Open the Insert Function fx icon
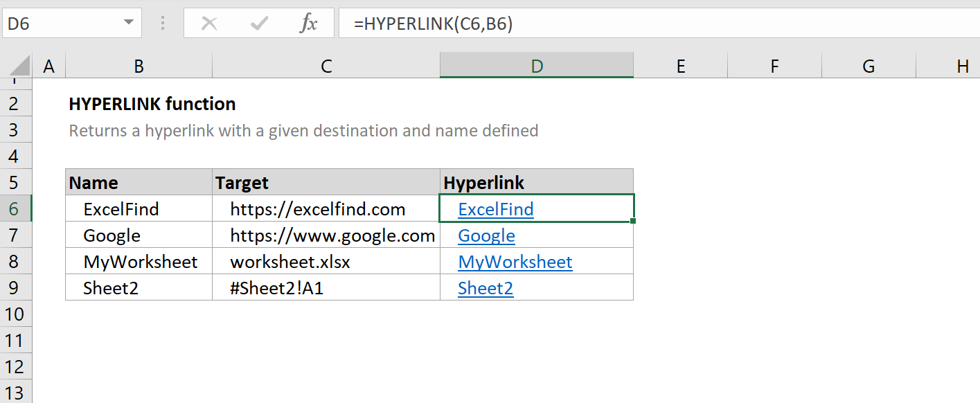 (308, 24)
